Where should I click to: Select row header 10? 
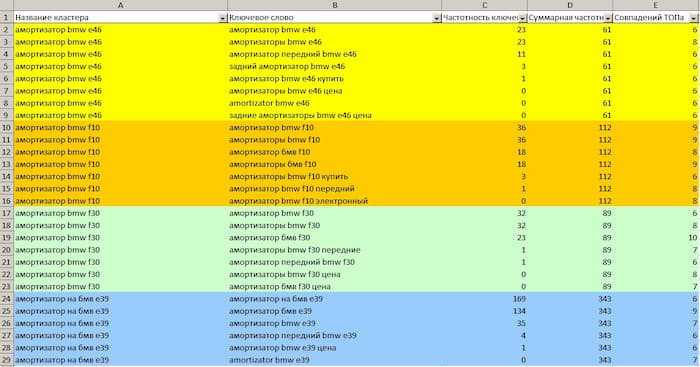coord(7,128)
